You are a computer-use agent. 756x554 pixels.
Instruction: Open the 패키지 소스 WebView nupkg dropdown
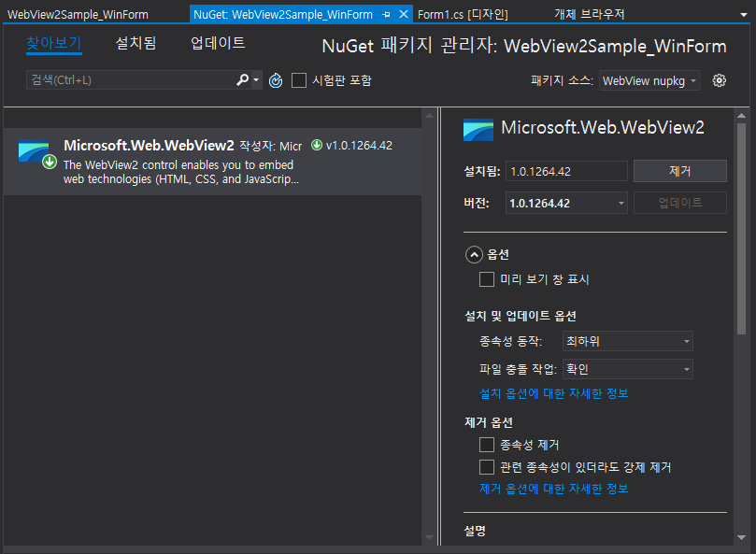649,80
